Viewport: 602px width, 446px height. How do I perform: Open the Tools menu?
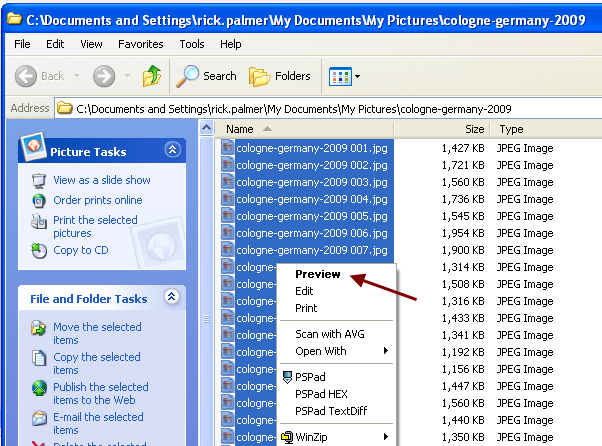192,44
